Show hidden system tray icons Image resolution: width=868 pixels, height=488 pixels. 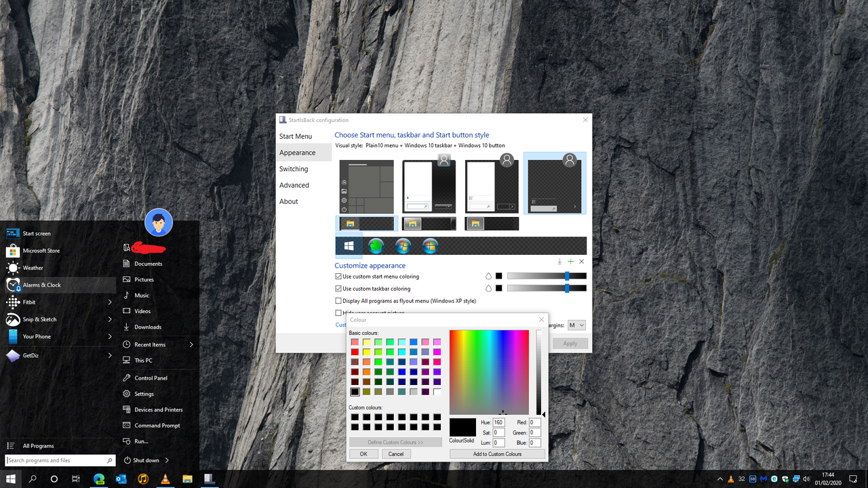720,479
